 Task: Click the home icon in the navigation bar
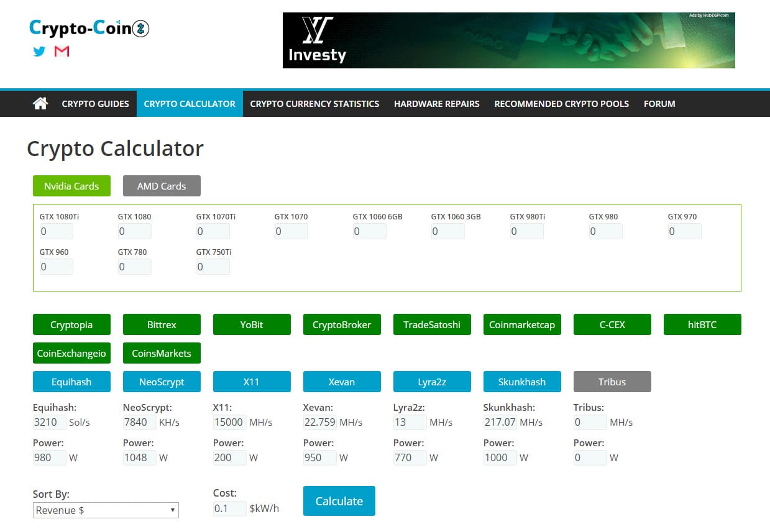[39, 103]
